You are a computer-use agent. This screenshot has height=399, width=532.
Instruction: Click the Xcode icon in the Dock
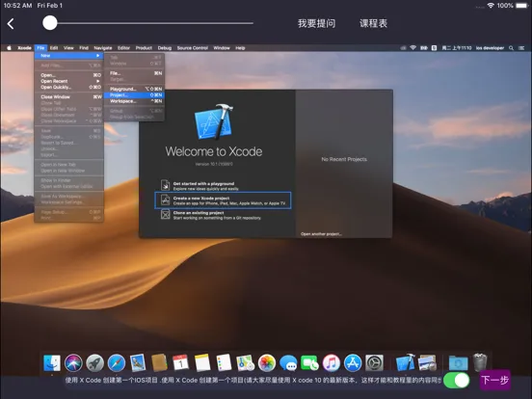pyautogui.click(x=405, y=362)
